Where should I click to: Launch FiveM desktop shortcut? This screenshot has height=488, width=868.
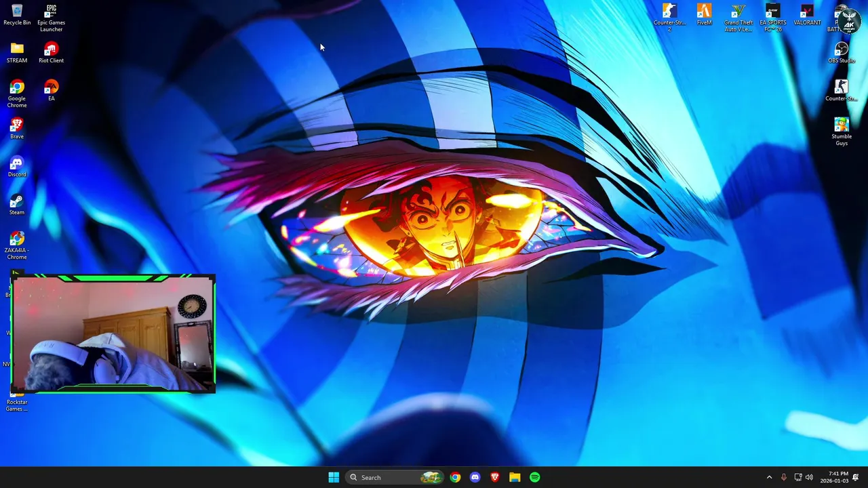704,14
